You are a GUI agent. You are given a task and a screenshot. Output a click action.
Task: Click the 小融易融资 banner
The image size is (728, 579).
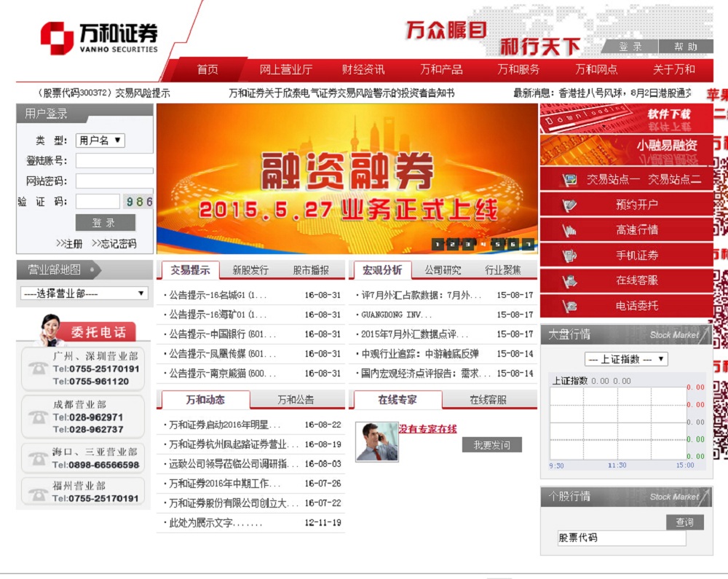tap(626, 151)
